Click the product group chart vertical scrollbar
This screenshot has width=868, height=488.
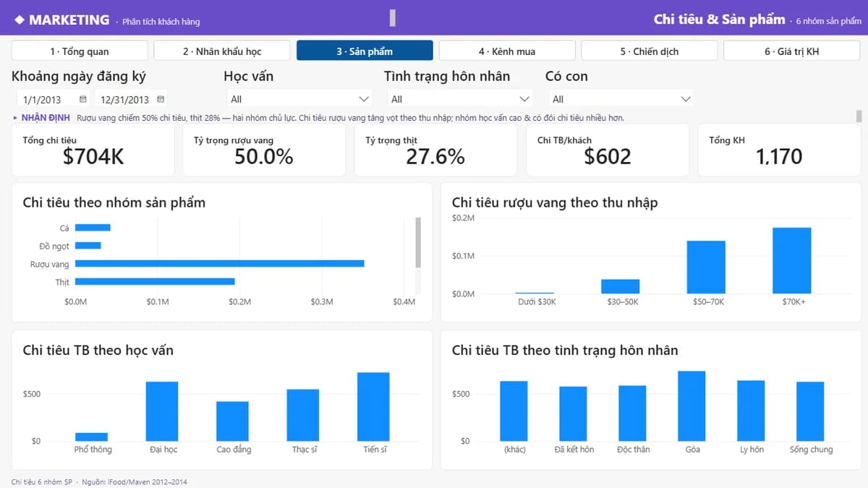pos(417,243)
